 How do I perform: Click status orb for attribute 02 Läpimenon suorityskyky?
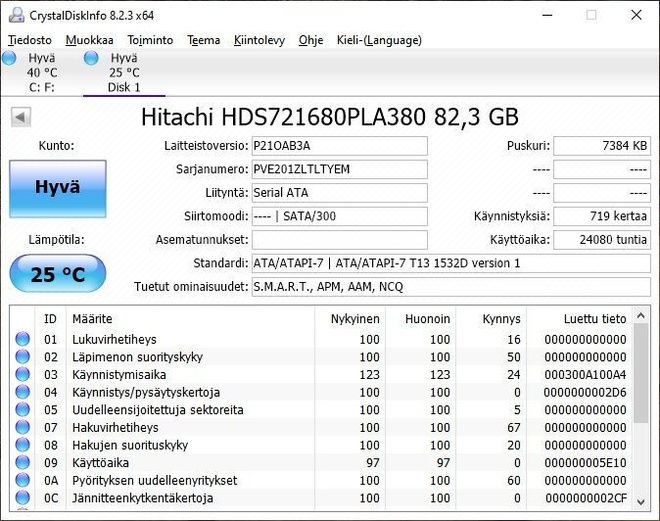[x=23, y=357]
